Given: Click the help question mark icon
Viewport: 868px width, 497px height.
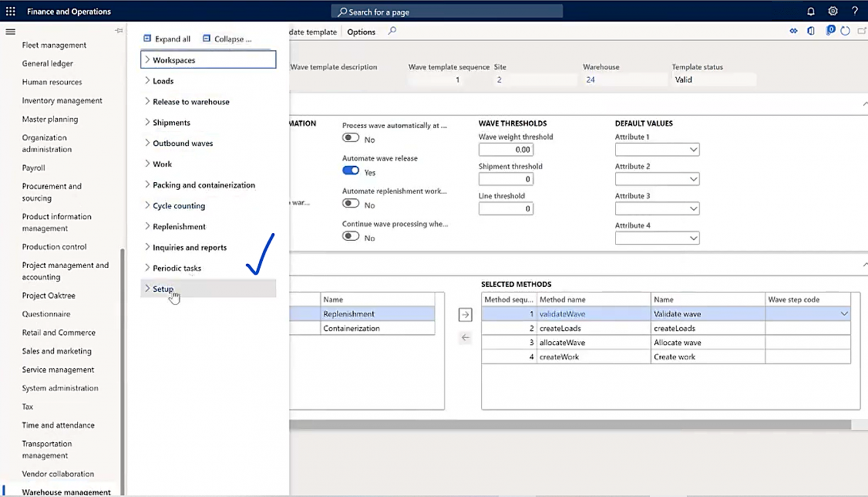Looking at the screenshot, I should point(854,11).
